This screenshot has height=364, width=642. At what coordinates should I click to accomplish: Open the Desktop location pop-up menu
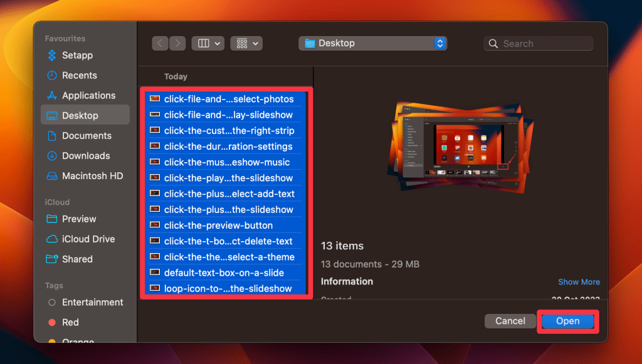pos(372,43)
